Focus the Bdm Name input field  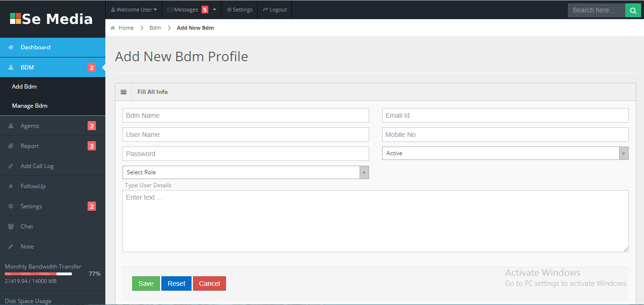click(x=246, y=115)
